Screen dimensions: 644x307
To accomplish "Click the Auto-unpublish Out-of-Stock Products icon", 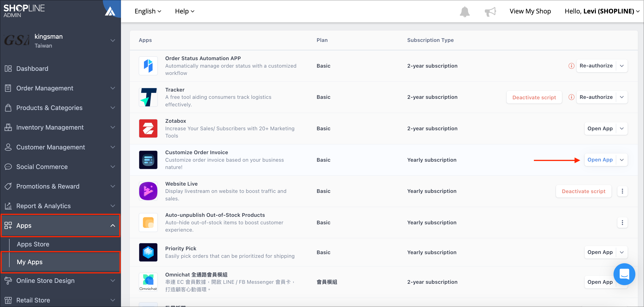I will pos(148,222).
